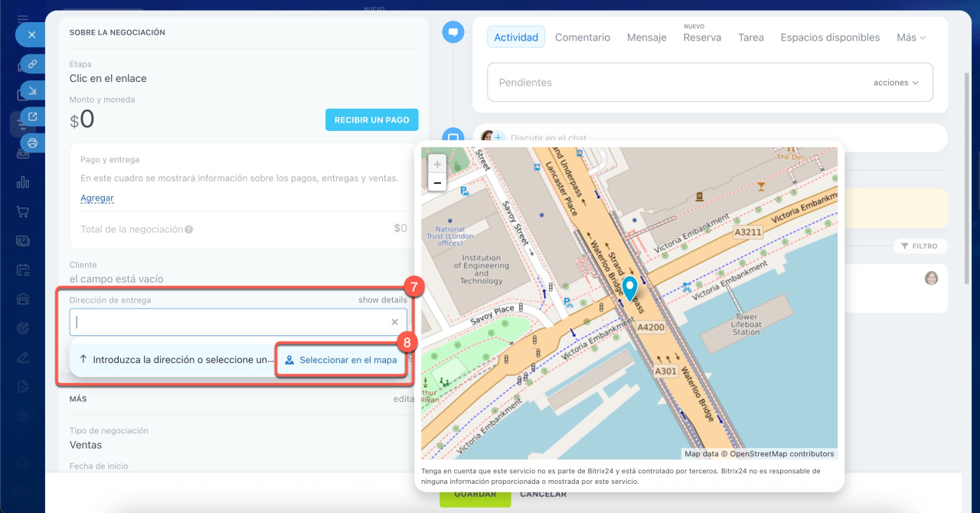The width and height of the screenshot is (980, 513).
Task: Open the Filtro button in timeline
Action: [x=920, y=247]
